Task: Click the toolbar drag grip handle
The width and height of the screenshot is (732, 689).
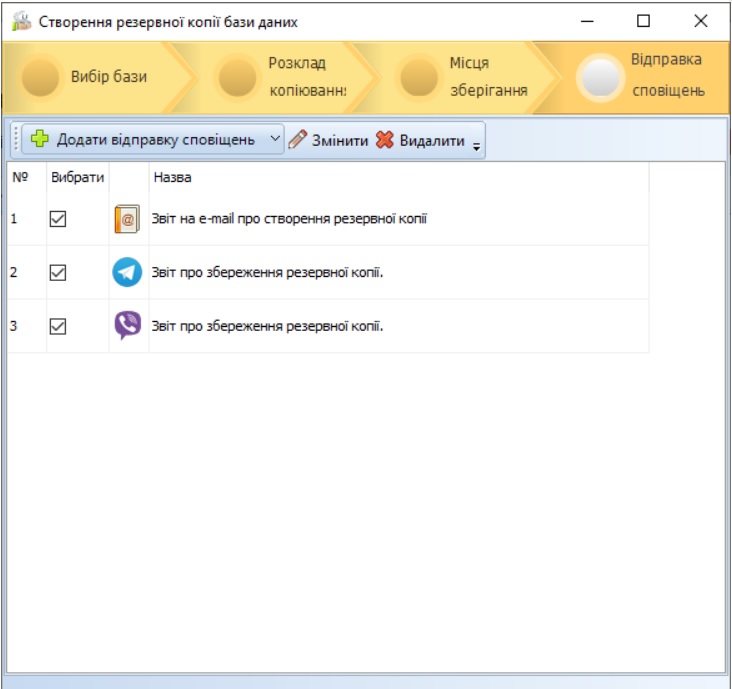Action: [16, 139]
